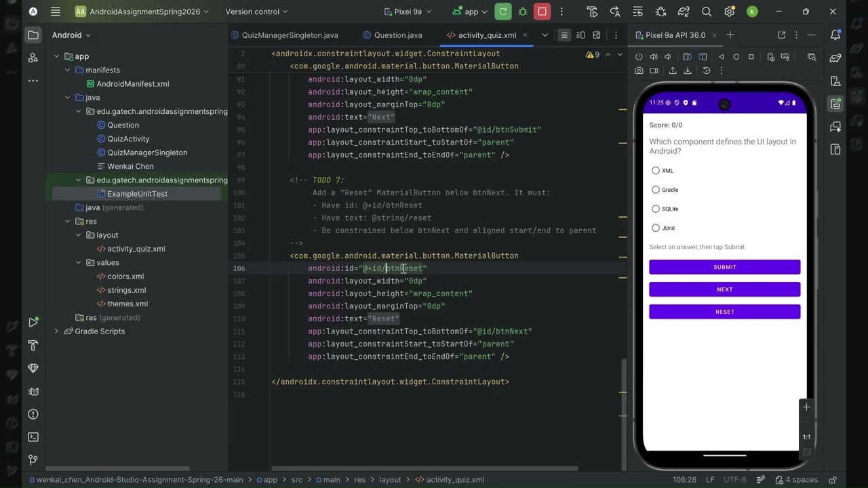Tap the SUBMIT button in emulator
Viewport: 868px width, 488px height.
tap(724, 267)
